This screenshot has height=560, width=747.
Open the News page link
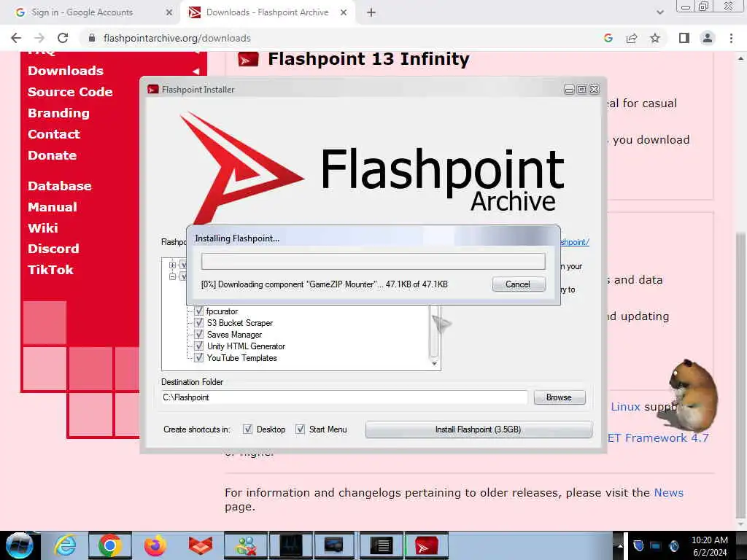point(668,492)
